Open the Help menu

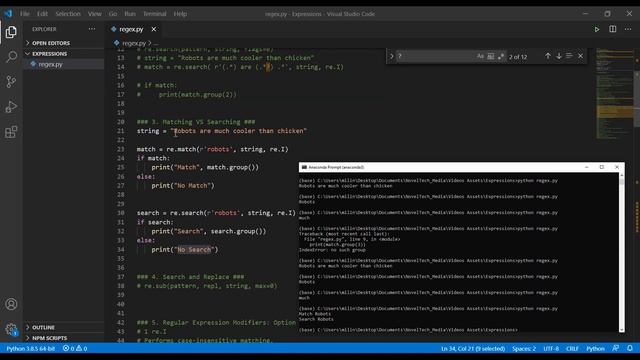[180, 13]
